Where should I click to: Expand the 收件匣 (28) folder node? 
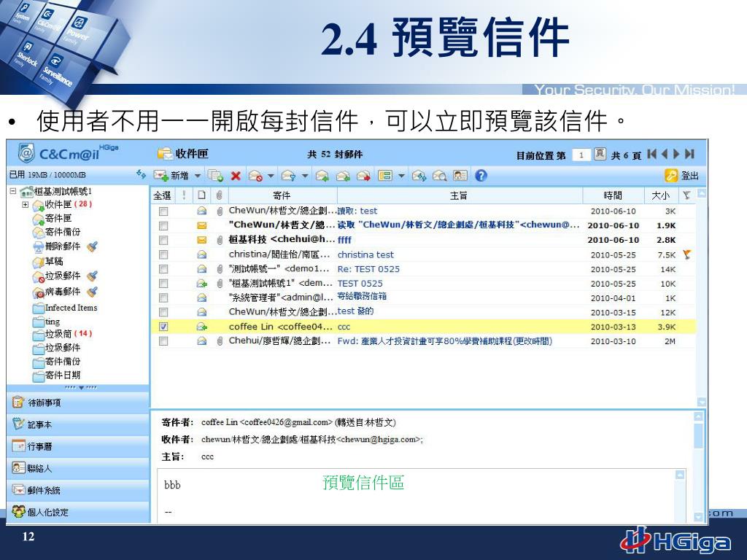point(26,204)
